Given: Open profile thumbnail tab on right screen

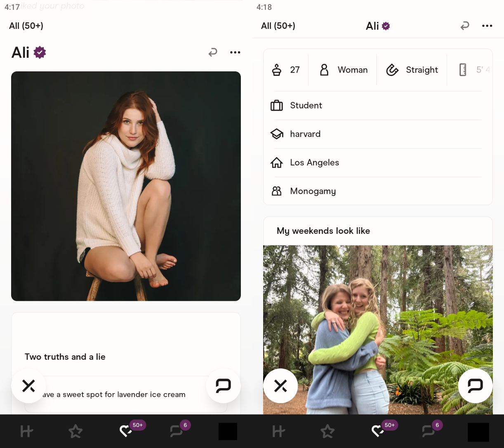Looking at the screenshot, I should (x=478, y=432).
